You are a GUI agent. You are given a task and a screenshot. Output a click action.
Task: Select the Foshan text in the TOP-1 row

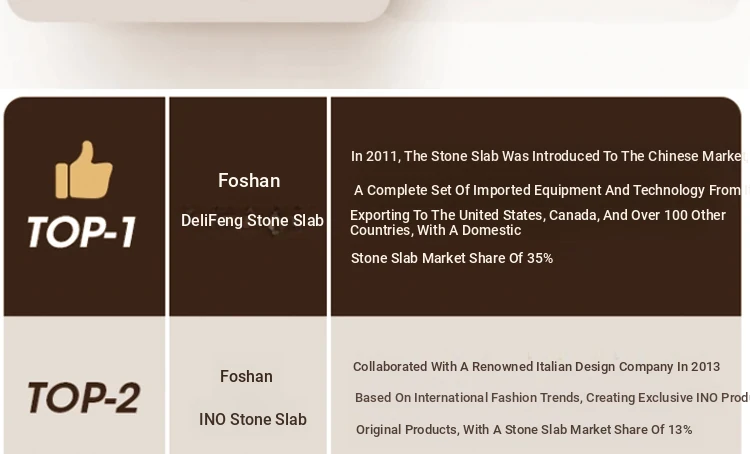coord(249,181)
